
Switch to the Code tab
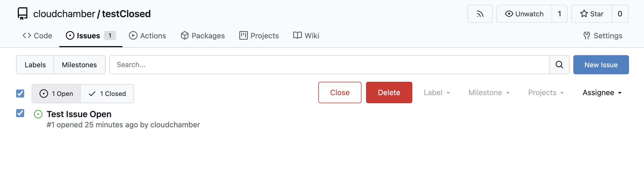pyautogui.click(x=37, y=36)
